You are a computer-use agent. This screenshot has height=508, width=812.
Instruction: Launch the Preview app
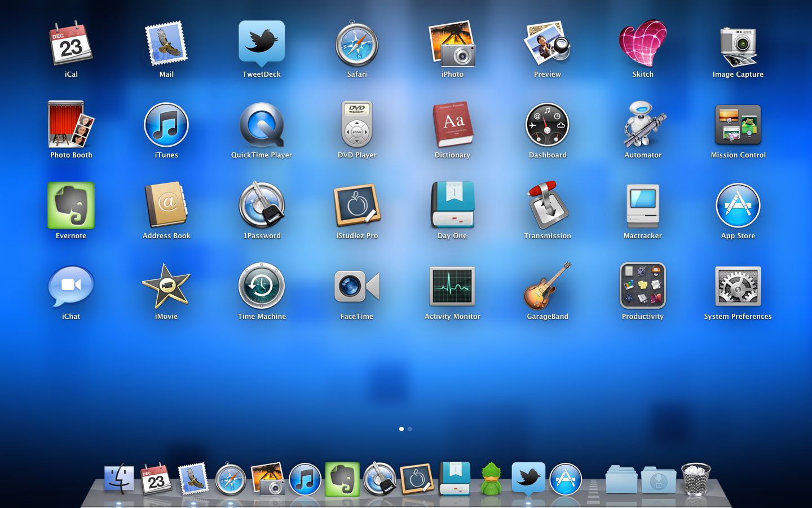pos(548,44)
